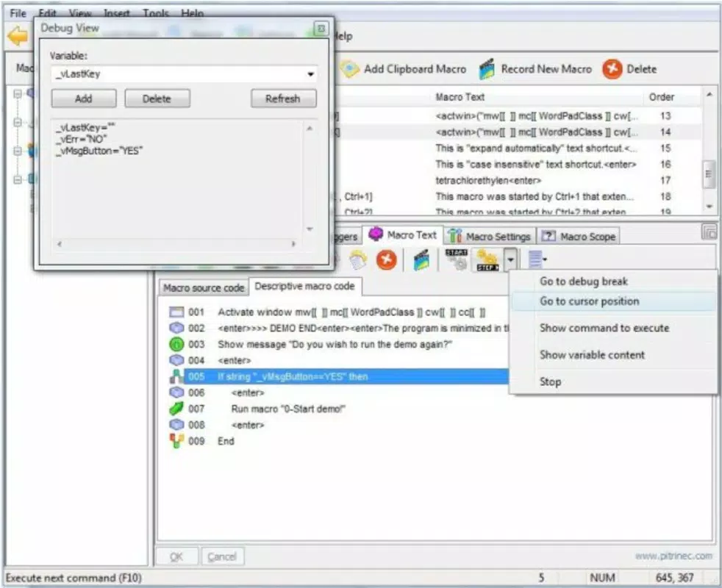Image resolution: width=722 pixels, height=588 pixels.
Task: Open the www.pitrinec.com link
Action: (x=673, y=556)
